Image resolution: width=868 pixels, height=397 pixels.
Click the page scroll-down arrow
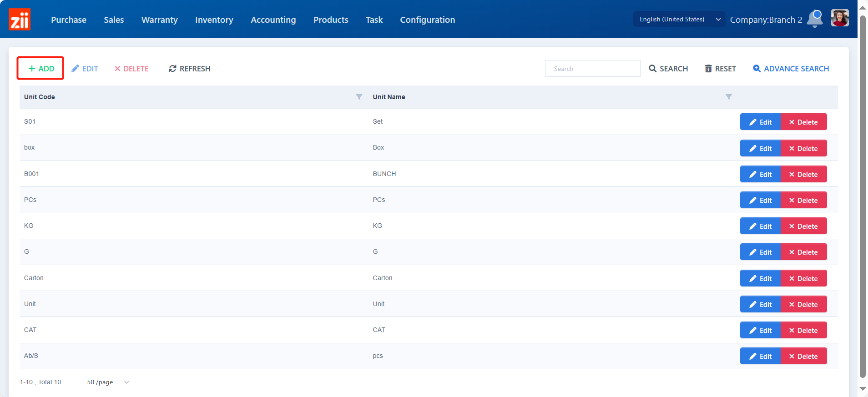pos(863,389)
